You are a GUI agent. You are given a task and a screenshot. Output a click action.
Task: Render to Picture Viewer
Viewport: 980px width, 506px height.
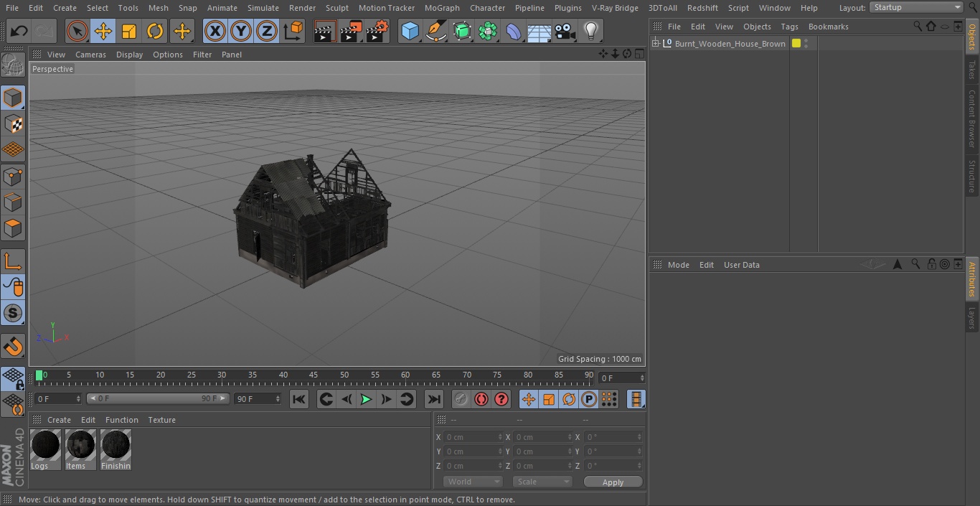[x=351, y=31]
